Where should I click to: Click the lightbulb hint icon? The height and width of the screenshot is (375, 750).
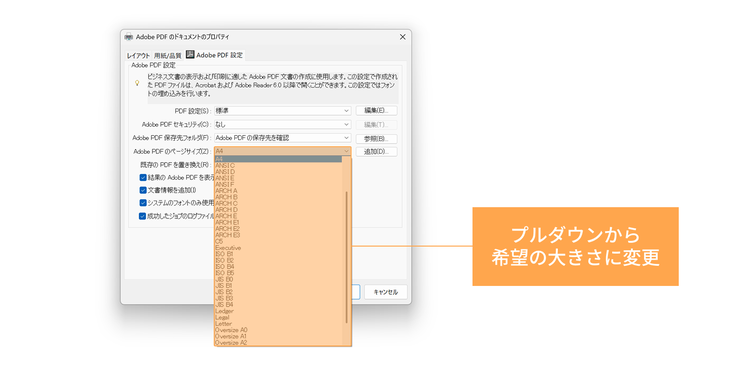pyautogui.click(x=137, y=83)
